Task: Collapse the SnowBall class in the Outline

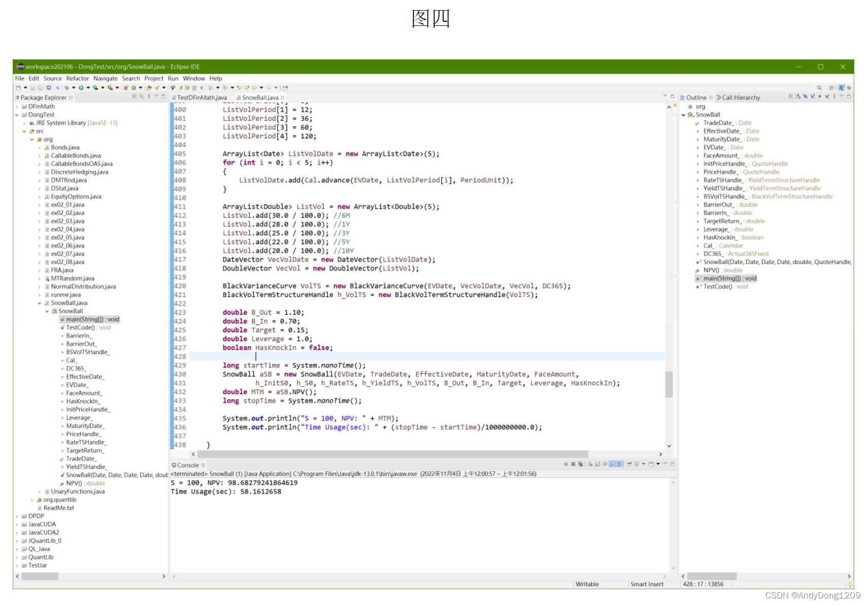Action: pos(683,115)
